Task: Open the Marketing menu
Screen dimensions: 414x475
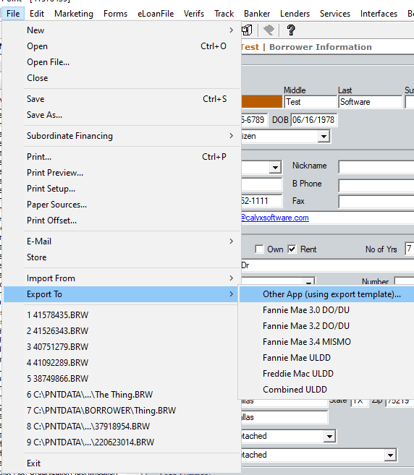Action: (x=74, y=14)
